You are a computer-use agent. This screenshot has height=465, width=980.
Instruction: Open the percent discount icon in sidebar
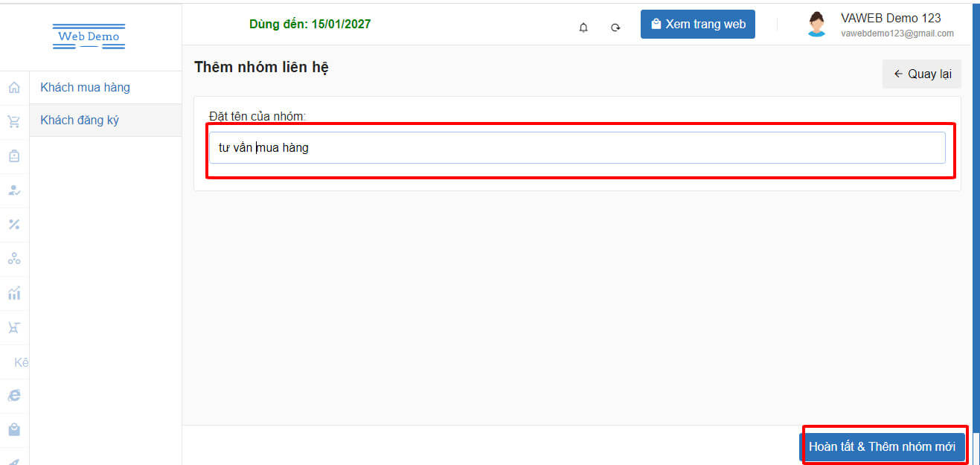point(14,225)
